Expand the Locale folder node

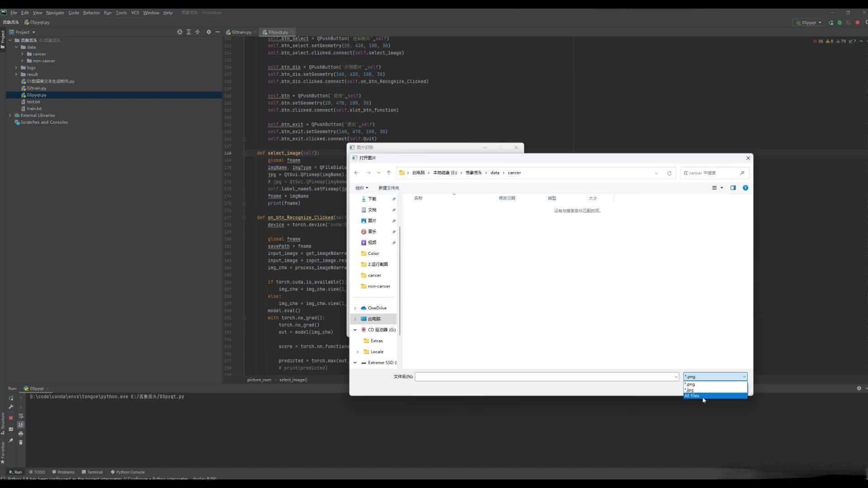point(358,352)
